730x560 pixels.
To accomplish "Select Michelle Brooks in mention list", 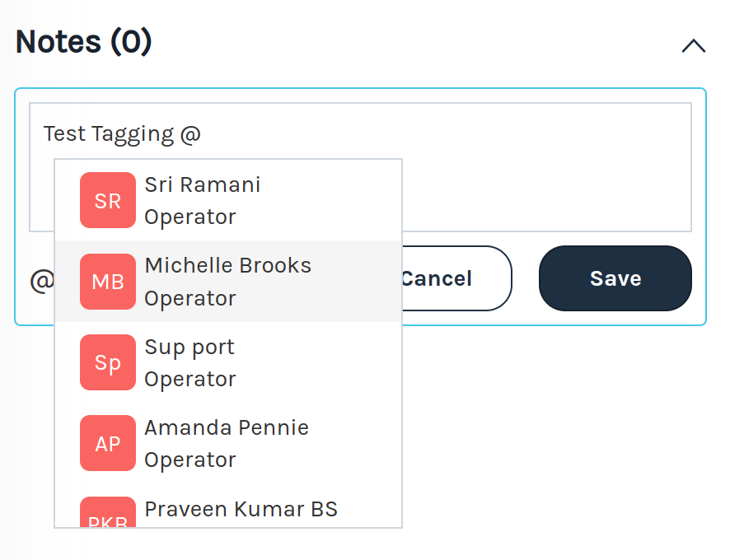I will 228,265.
